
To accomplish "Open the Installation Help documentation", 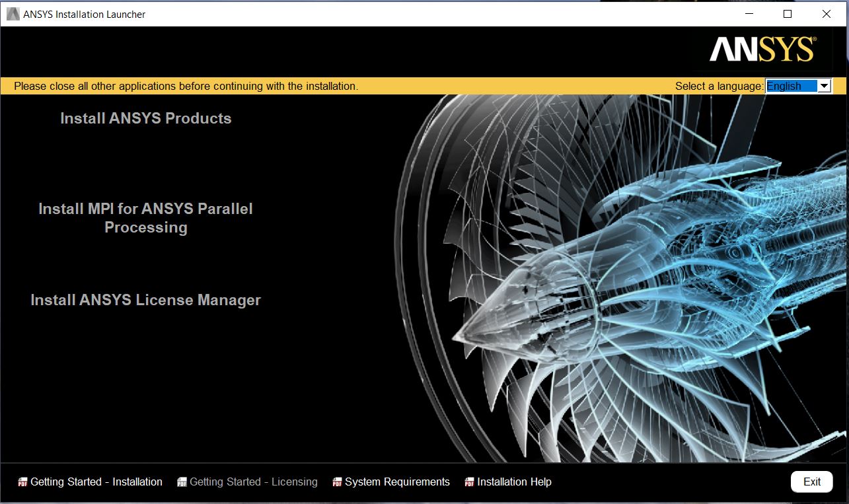I will pos(513,482).
